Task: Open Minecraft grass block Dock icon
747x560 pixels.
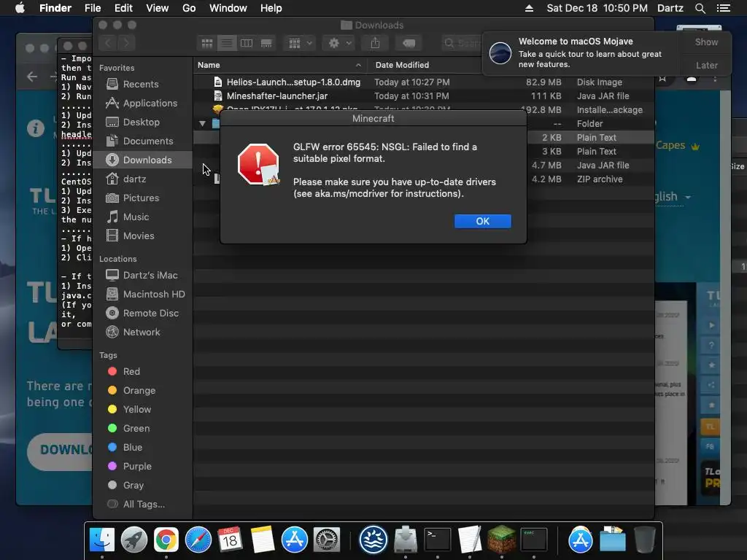Action: (x=501, y=540)
